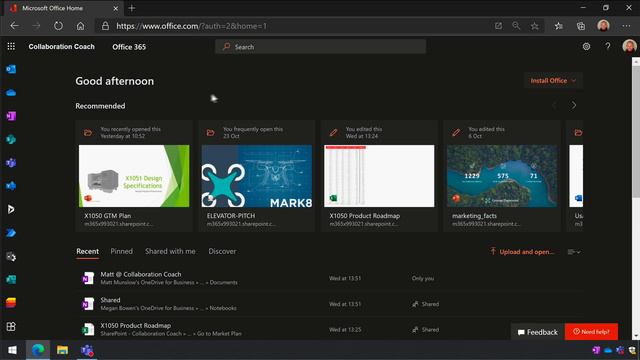
Task: Open File Explorer in the taskbar
Action: tap(62, 350)
